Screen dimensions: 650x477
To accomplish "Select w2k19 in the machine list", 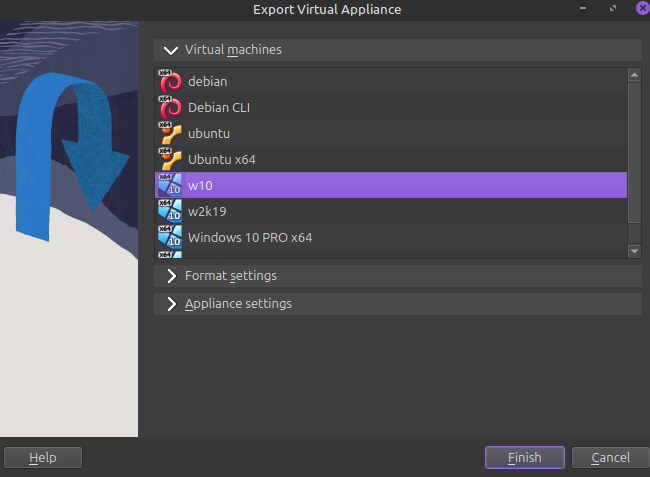I will [x=209, y=211].
